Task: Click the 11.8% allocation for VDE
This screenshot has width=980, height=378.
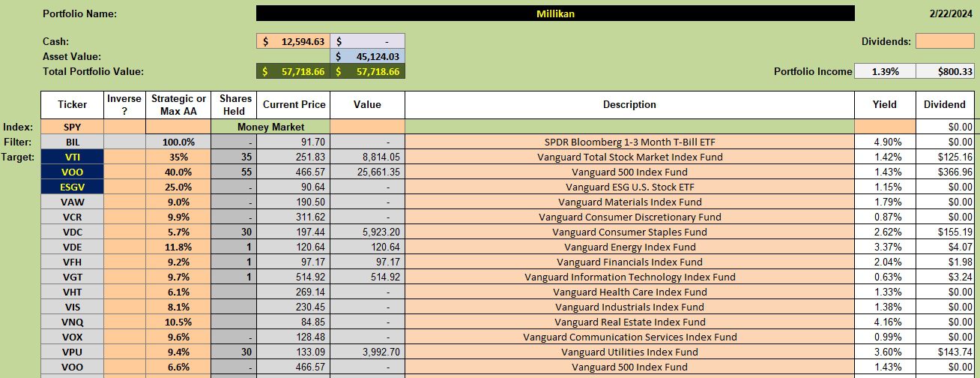Action: [178, 247]
